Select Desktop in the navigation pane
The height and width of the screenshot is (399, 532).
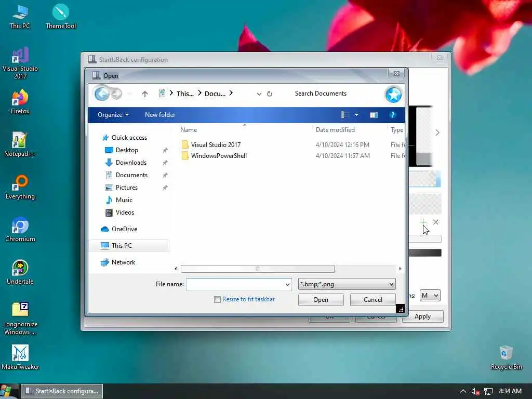pyautogui.click(x=122, y=150)
